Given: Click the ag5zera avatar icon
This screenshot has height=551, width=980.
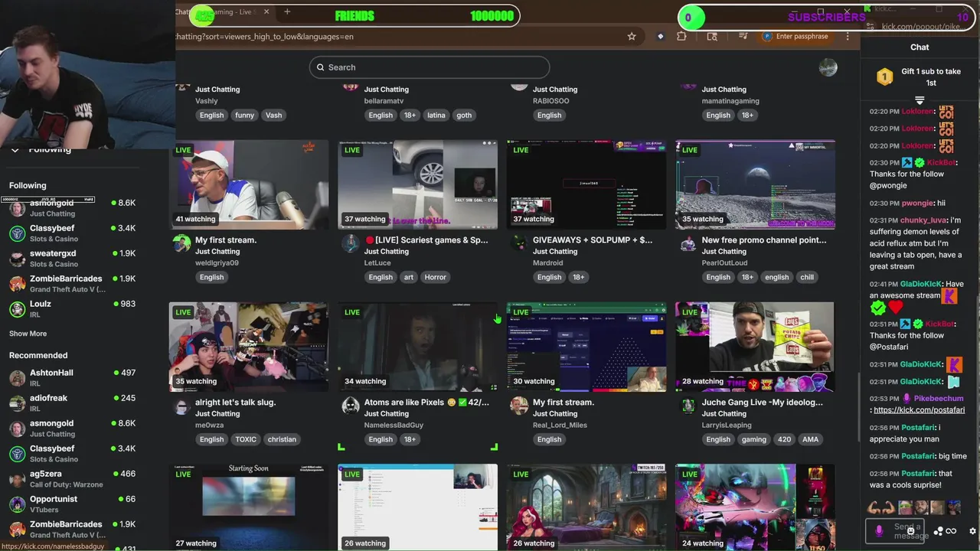Looking at the screenshot, I should click(x=17, y=479).
